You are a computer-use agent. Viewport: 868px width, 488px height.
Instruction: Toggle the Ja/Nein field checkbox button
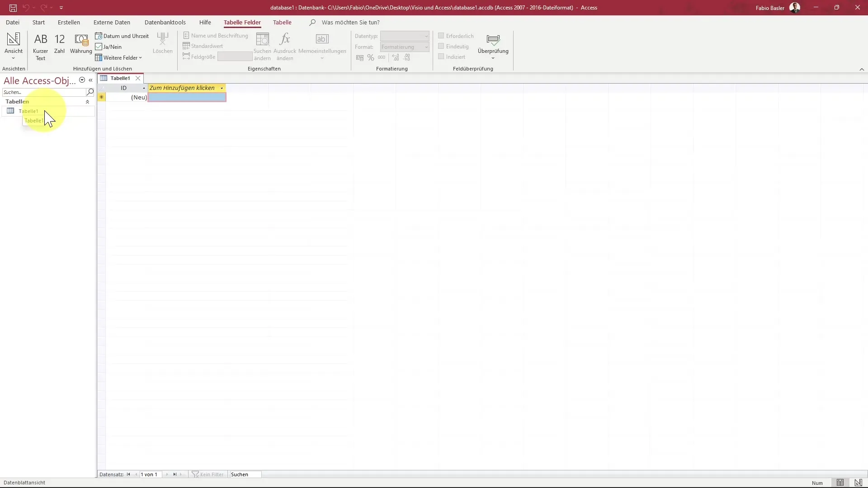[108, 47]
